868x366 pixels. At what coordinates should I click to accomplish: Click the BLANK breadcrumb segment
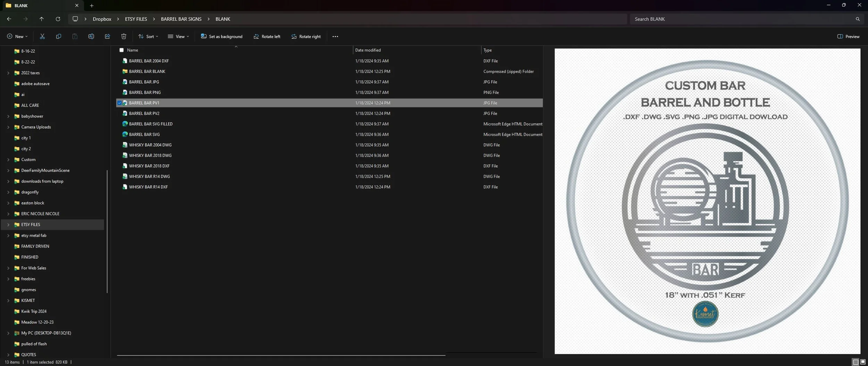click(x=223, y=19)
